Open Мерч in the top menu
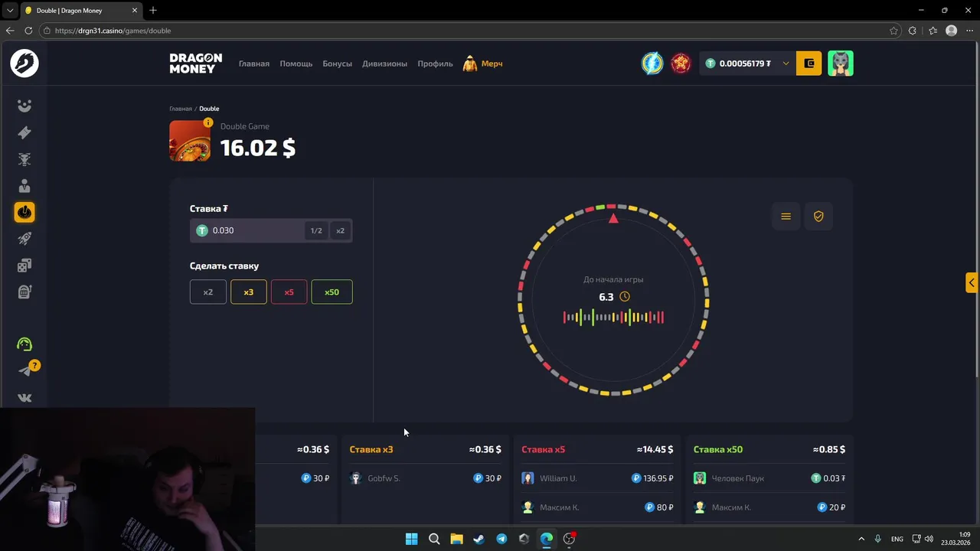The height and width of the screenshot is (551, 980). pyautogui.click(x=483, y=64)
